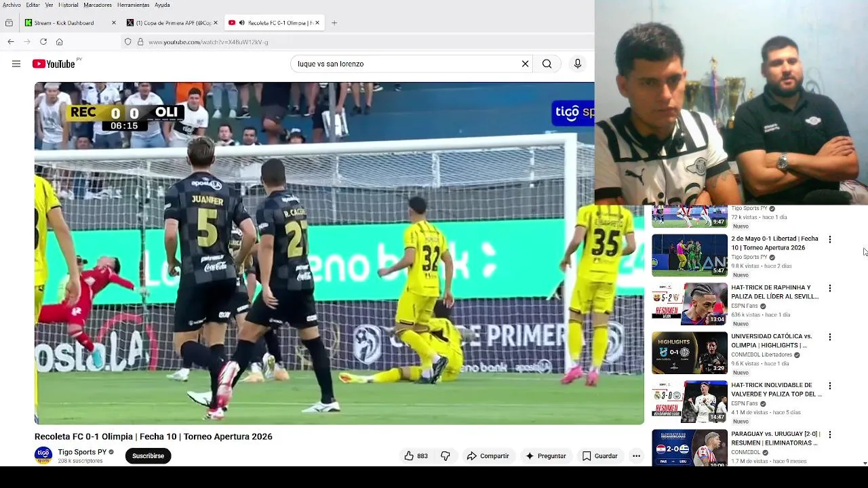The image size is (868, 488).
Task: Subscribe with the Suscribirse button
Action: pyautogui.click(x=148, y=456)
